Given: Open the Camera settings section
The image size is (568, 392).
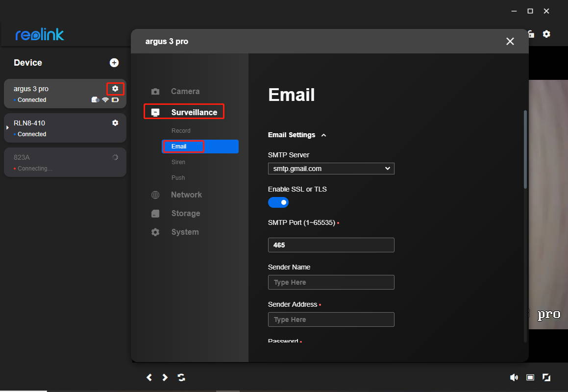Looking at the screenshot, I should point(185,91).
